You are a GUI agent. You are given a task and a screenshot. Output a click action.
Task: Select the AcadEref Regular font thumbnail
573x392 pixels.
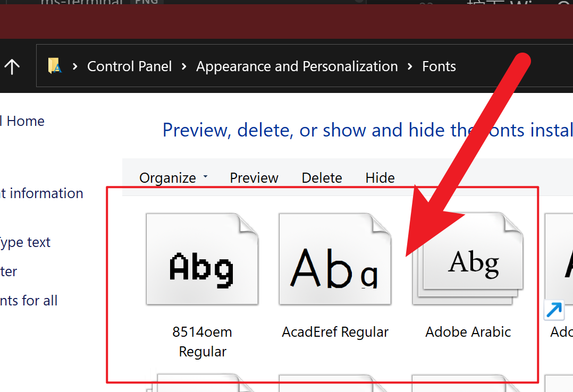coord(335,259)
